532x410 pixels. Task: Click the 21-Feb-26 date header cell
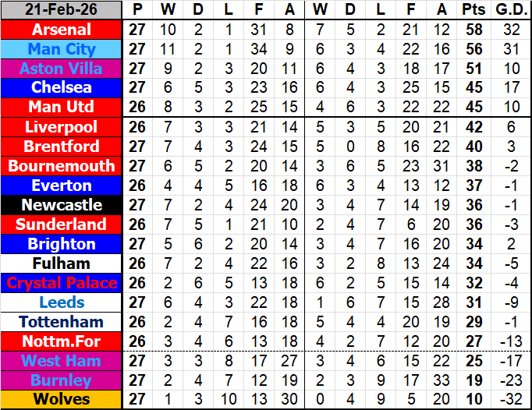tap(62, 10)
